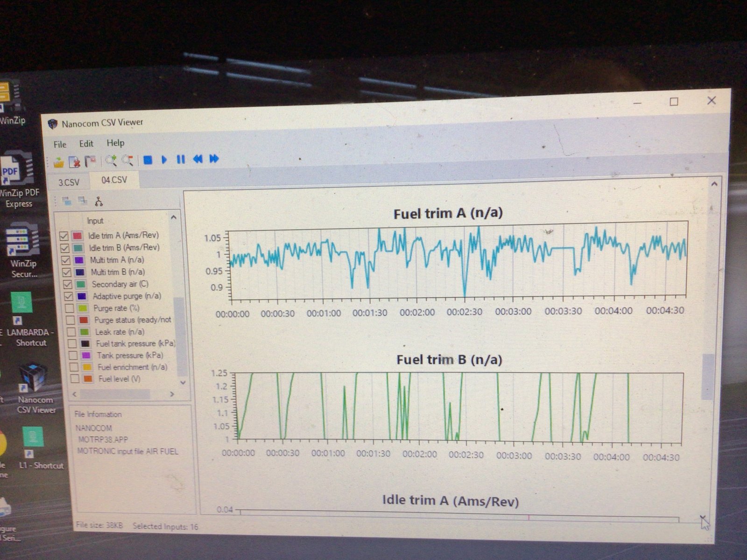The image size is (747, 560).
Task: Open the Help menu
Action: point(115,143)
